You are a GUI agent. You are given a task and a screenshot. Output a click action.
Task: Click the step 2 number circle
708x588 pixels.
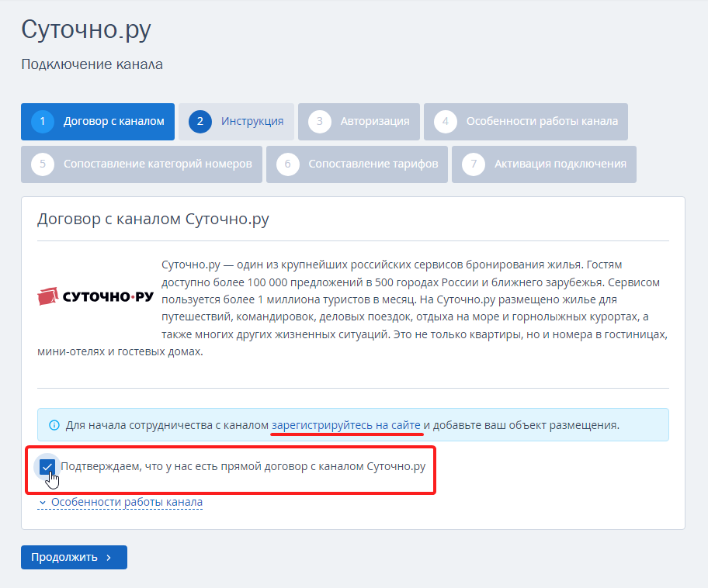[200, 121]
